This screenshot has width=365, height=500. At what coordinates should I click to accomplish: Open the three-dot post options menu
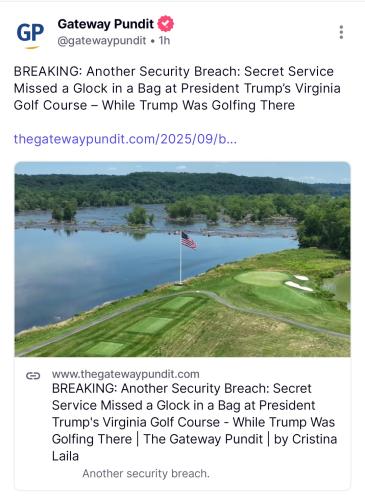(x=341, y=32)
